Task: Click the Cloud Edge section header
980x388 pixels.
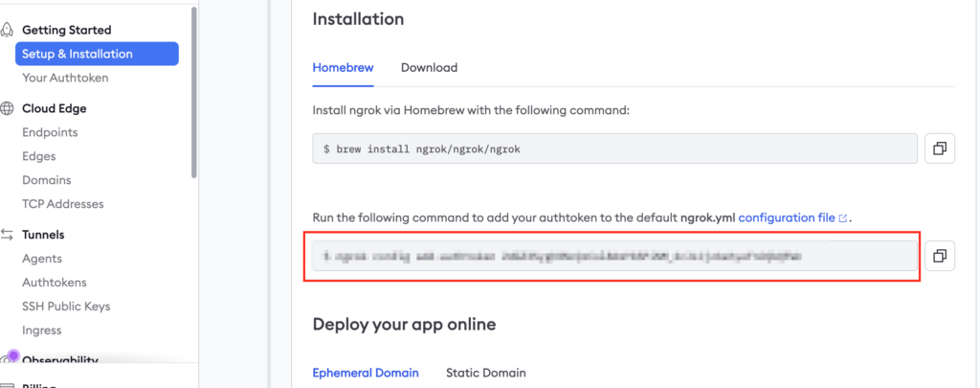Action: click(x=55, y=108)
